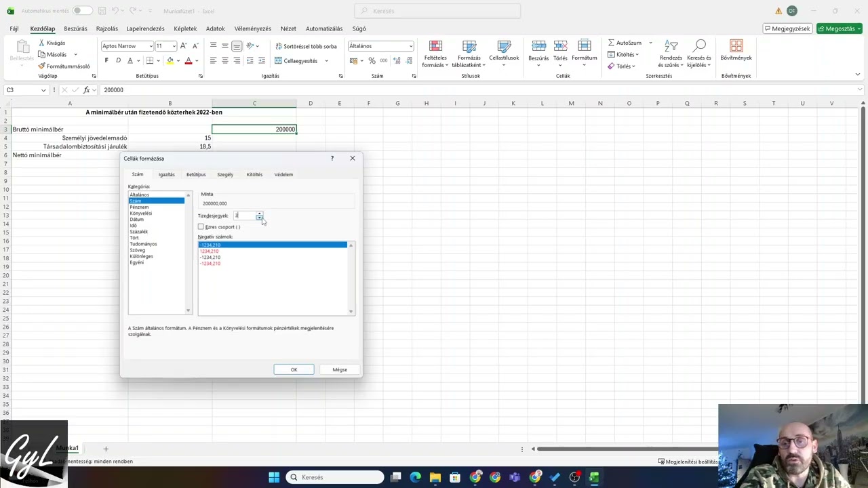Open the Rendezés és szűrés dropdown
The image size is (868, 488).
pos(671,54)
